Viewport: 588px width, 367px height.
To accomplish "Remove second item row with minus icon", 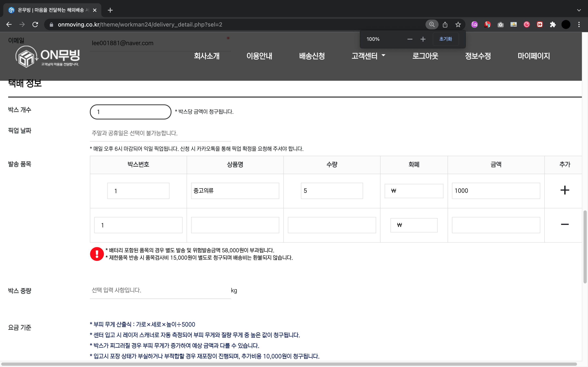I will click(x=565, y=224).
